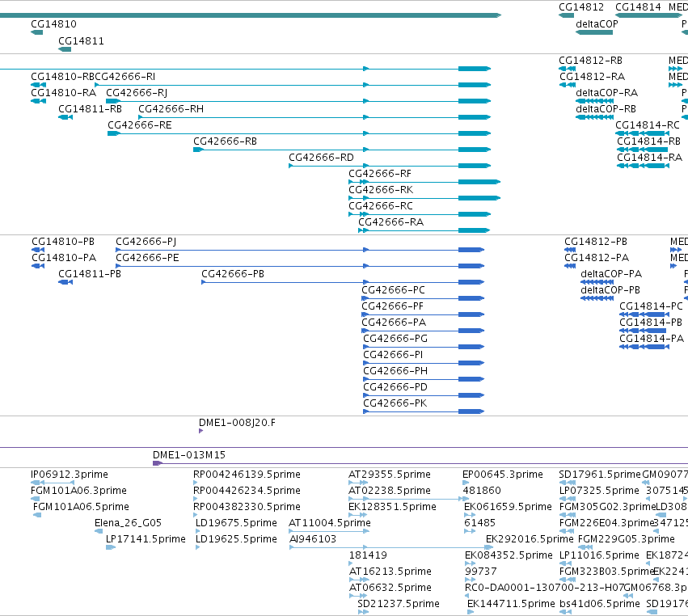This screenshot has height=616, width=688.
Task: Click protein CG42666-PI label
Action: [x=393, y=356]
